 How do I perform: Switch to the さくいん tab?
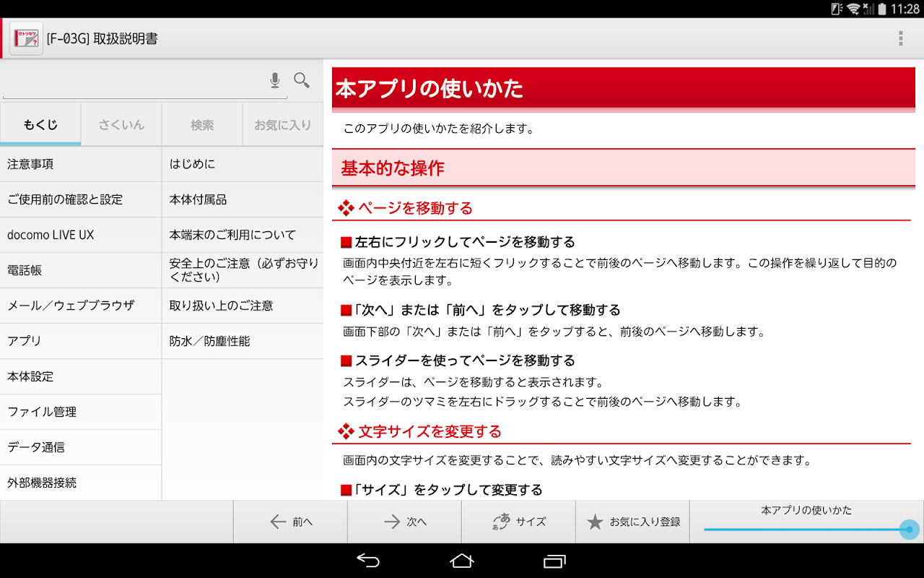point(121,125)
